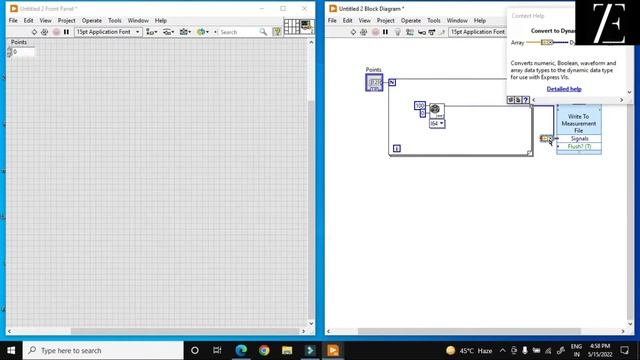The width and height of the screenshot is (640, 360).
Task: Open Tools menu in Front Panel window
Action: click(x=115, y=20)
